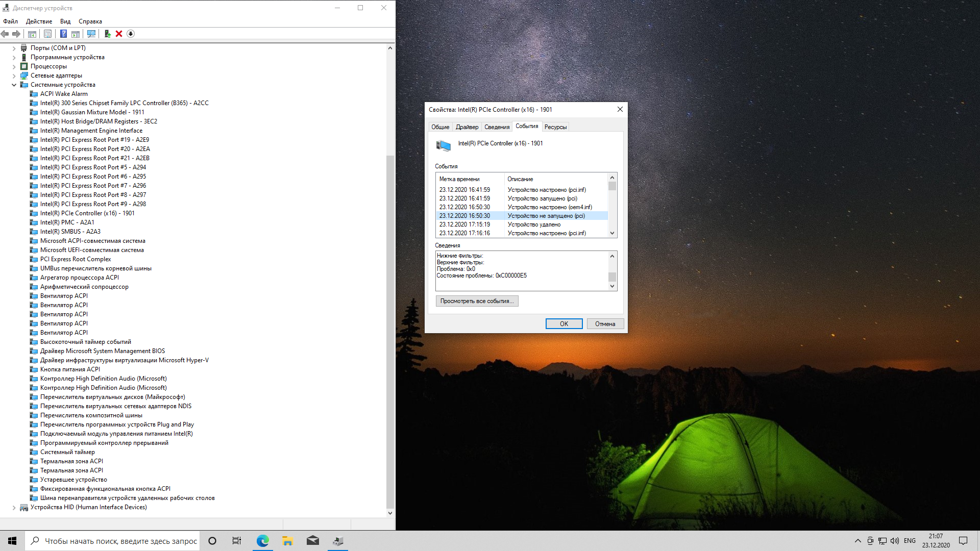Image resolution: width=980 pixels, height=551 pixels.
Task: Click the blue Help question mark icon
Action: pyautogui.click(x=63, y=34)
